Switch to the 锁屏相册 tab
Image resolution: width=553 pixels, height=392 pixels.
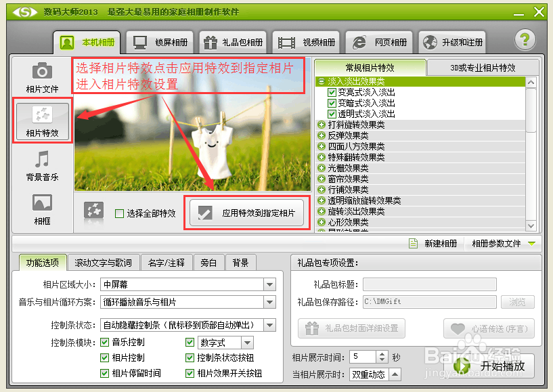tap(160, 43)
